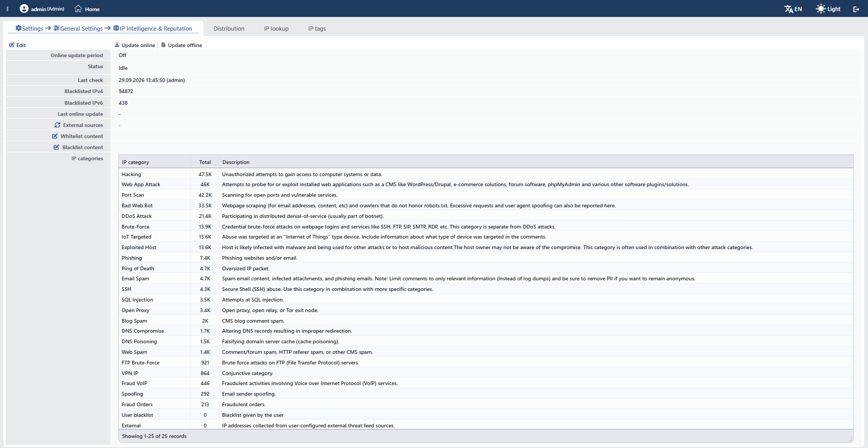Select the Brute-Force category row
The image size is (868, 448).
(x=486, y=226)
